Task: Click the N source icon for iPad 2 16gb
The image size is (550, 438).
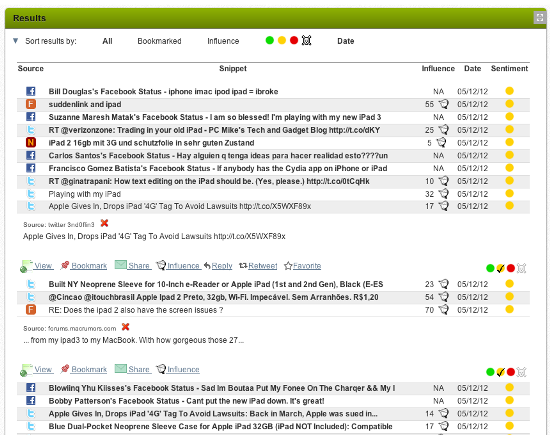Action: pos(31,142)
